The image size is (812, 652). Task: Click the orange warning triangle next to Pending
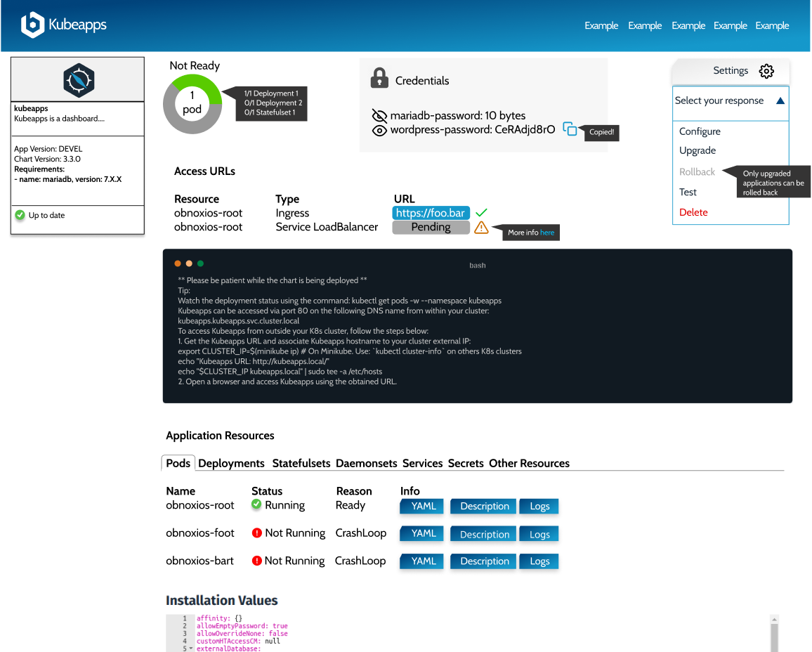(481, 227)
